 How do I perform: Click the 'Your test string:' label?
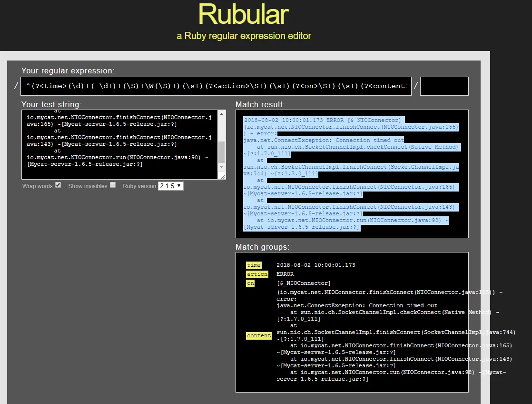click(51, 105)
